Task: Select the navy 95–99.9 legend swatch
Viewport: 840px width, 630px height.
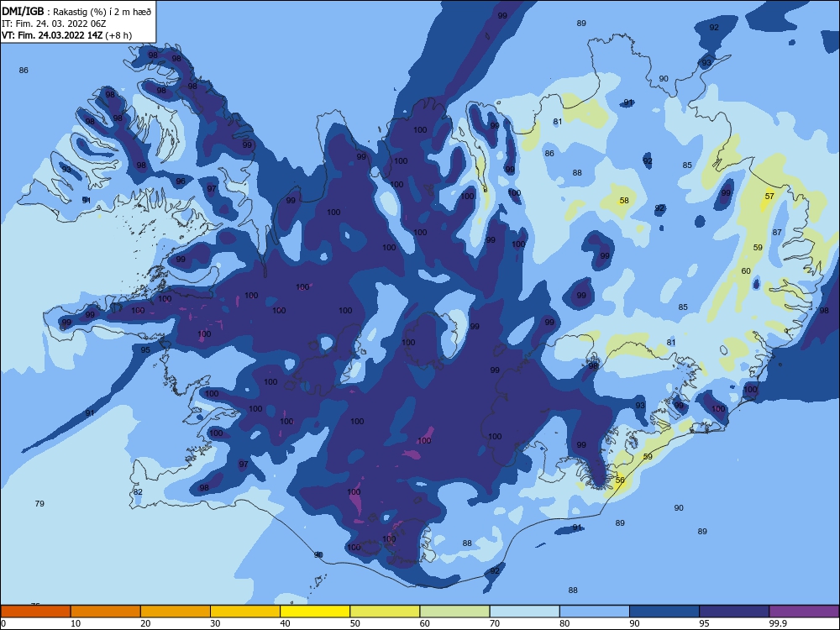Action: tap(734, 612)
